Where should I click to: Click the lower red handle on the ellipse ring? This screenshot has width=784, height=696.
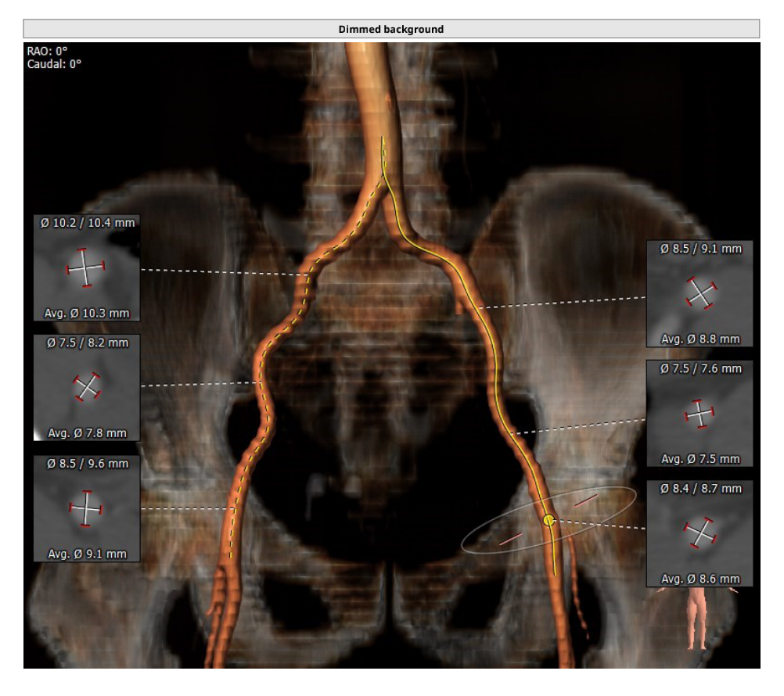click(511, 538)
